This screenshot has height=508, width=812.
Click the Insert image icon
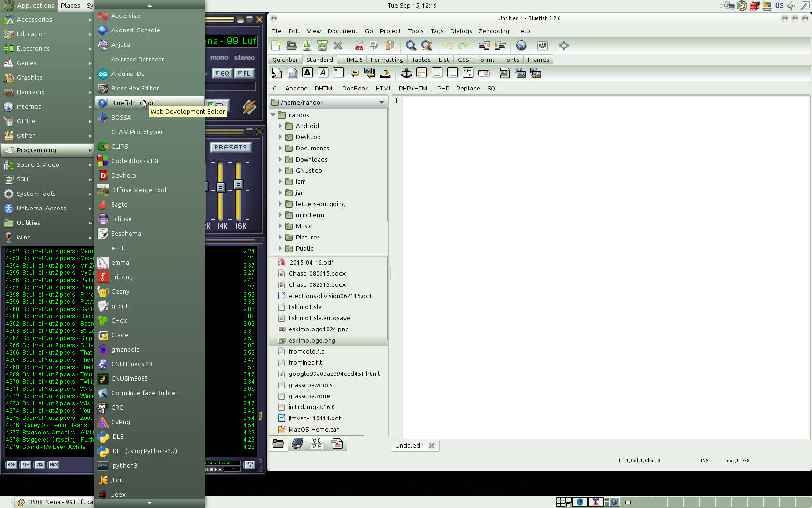[505, 73]
